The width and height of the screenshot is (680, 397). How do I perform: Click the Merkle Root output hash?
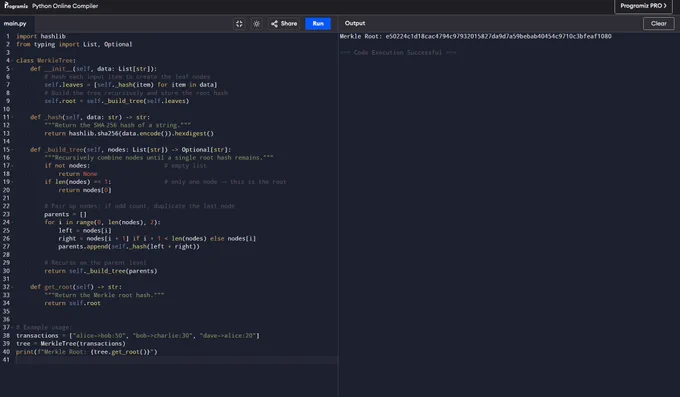(498, 36)
